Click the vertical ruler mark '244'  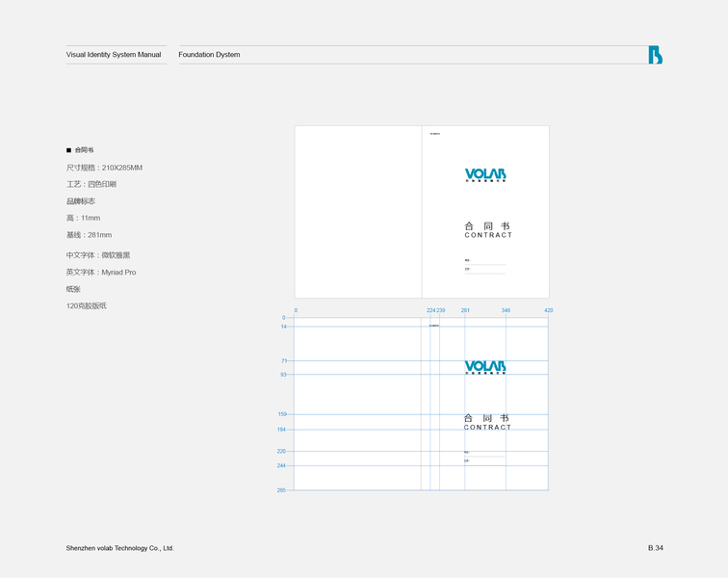281,465
